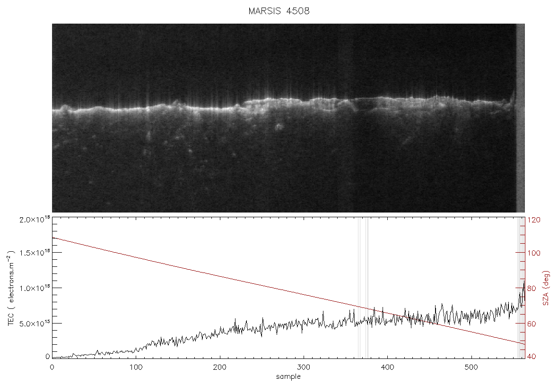The image size is (558, 392).
Task: Click the 200 label on sample axis
Action: [x=219, y=367]
